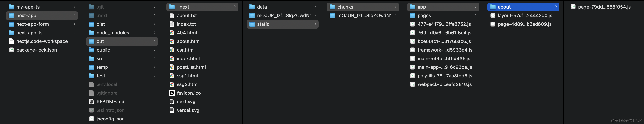Image resolution: width=644 pixels, height=124 pixels.
Task: Click the node_modules folder icon
Action: pyautogui.click(x=92, y=33)
